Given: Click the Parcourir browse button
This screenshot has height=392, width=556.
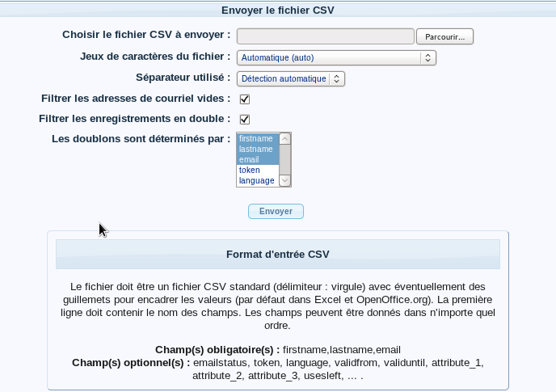Looking at the screenshot, I should coord(444,36).
